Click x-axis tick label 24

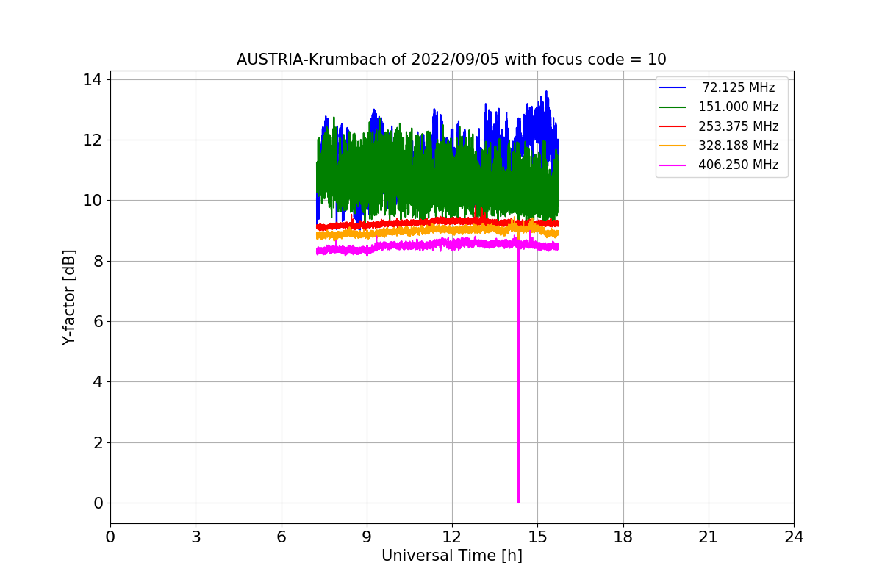point(794,537)
